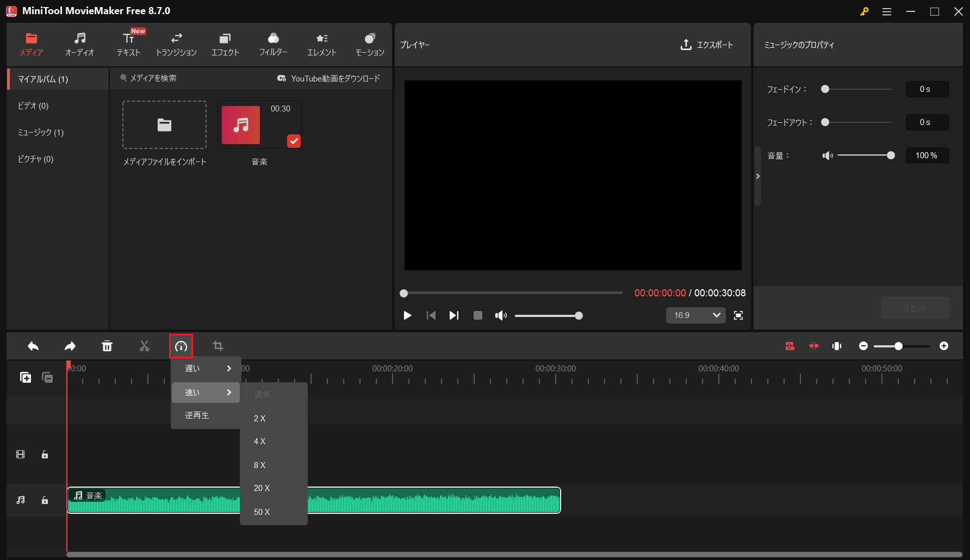Mute the player volume icon
This screenshot has height=560, width=970.
tap(501, 315)
